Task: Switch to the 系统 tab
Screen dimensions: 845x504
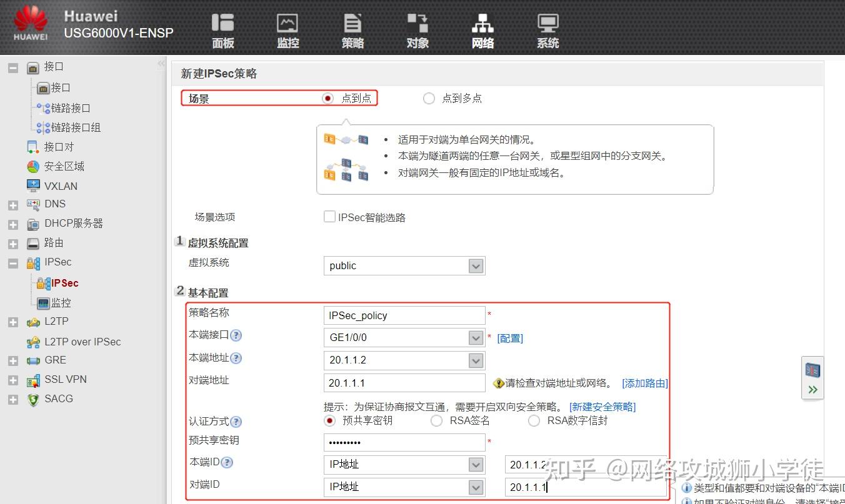Action: [x=547, y=30]
